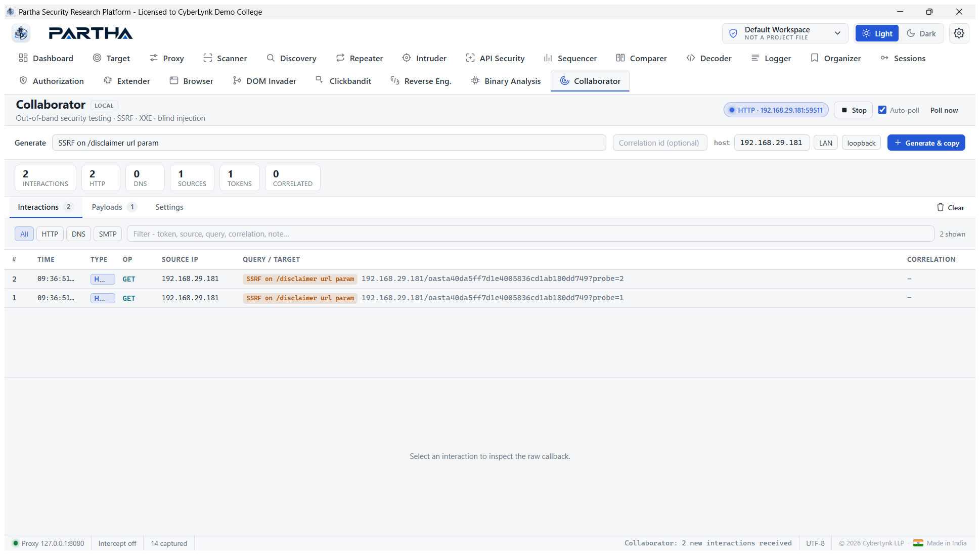Go to the Intruder module
Viewport: 980px width, 555px height.
tap(424, 58)
